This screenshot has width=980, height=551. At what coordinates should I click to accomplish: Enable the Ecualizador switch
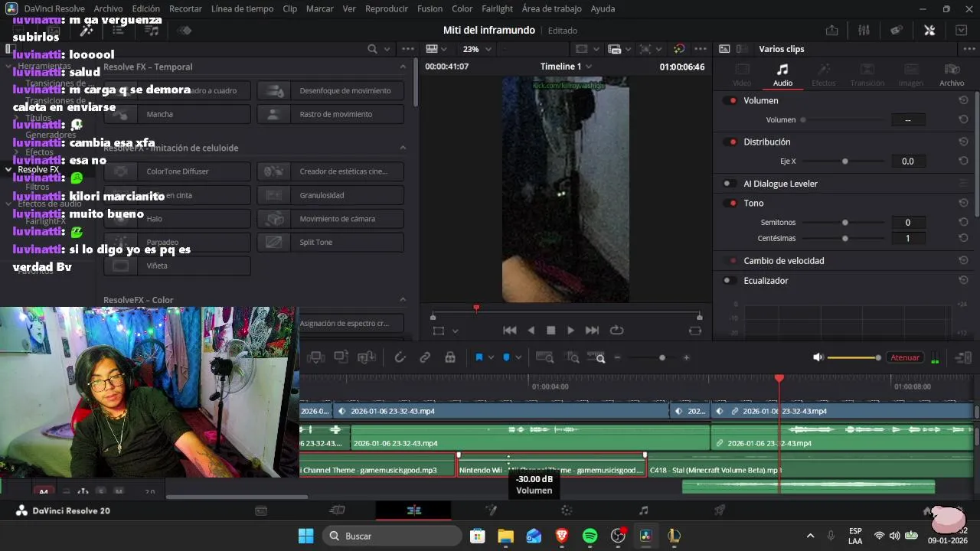pos(730,281)
